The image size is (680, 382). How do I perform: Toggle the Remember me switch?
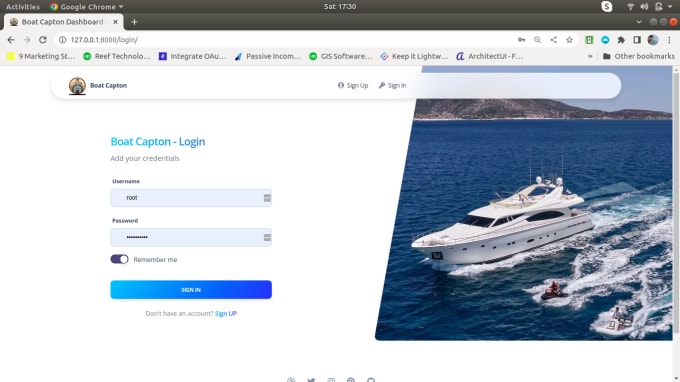coord(119,259)
